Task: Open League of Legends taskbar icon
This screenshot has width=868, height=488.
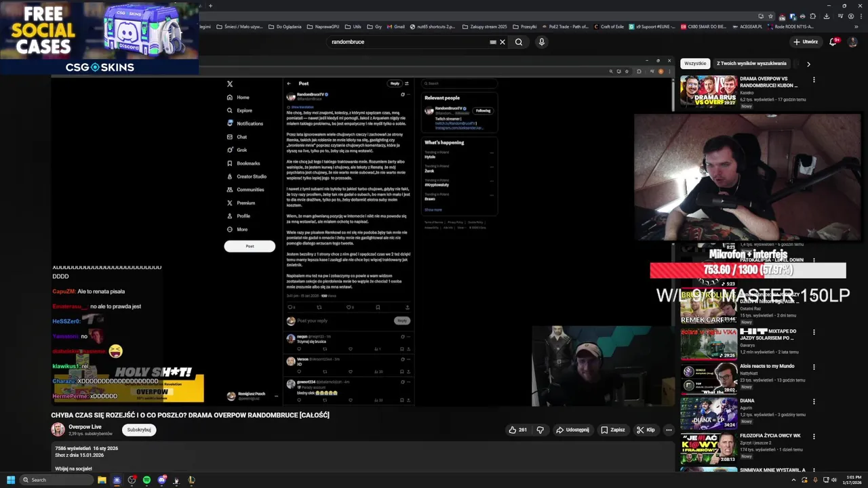Action: [x=191, y=480]
